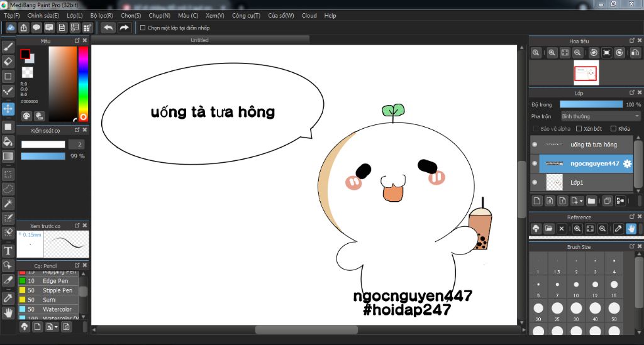Add a new layer in Layers panel
644x345 pixels.
tap(537, 200)
